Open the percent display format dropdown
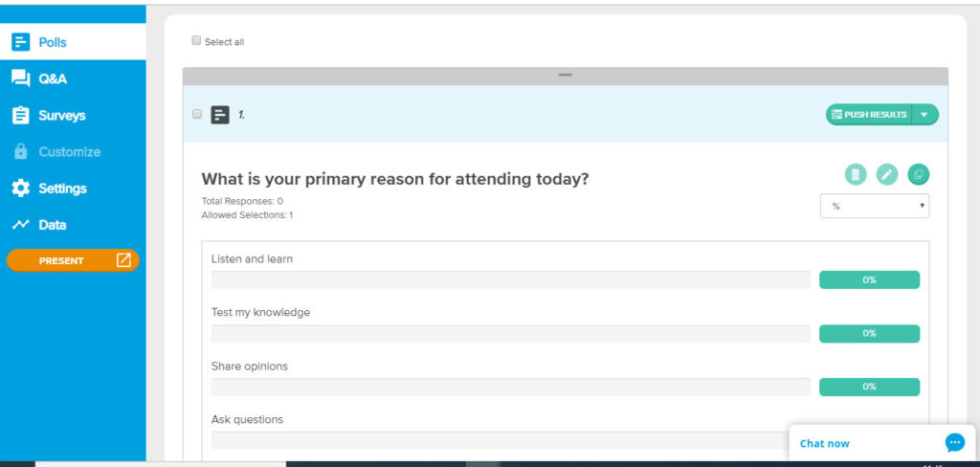The height and width of the screenshot is (467, 980). tap(874, 206)
